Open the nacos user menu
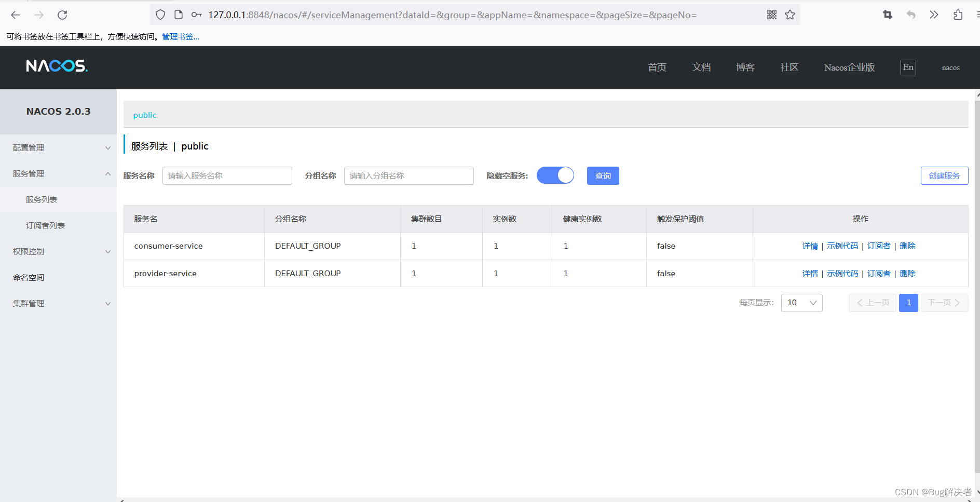The image size is (980, 502). point(951,68)
